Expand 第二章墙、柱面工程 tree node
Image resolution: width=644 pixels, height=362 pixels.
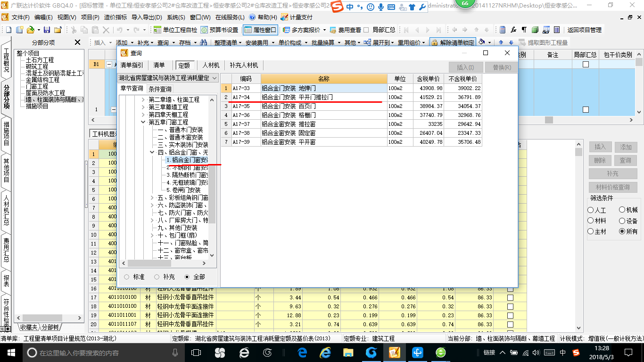143,99
